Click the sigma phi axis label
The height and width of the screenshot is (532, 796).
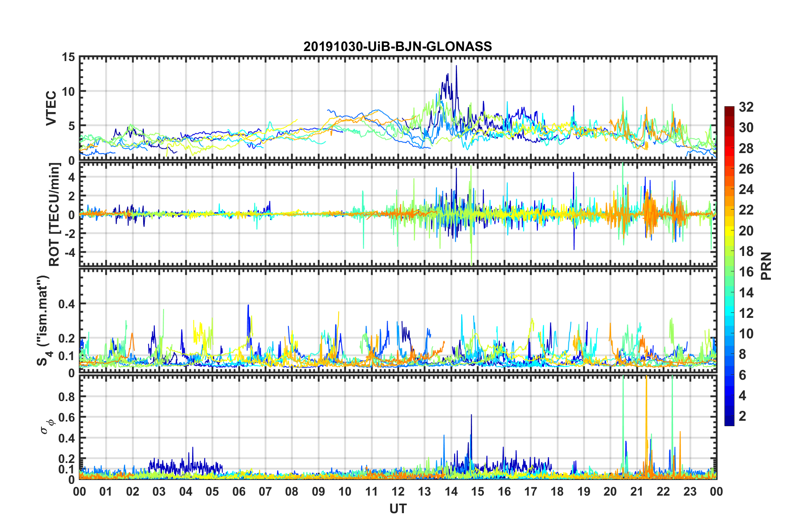tap(47, 427)
